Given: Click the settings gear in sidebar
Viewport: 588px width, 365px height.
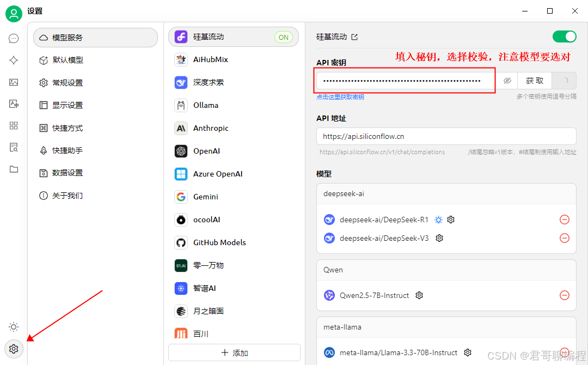Looking at the screenshot, I should [x=14, y=349].
